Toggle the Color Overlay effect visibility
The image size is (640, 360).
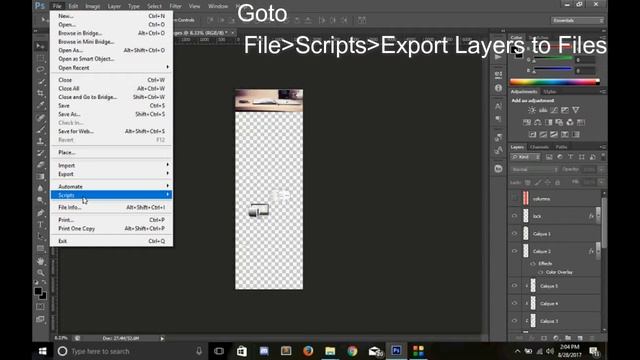pos(540,272)
